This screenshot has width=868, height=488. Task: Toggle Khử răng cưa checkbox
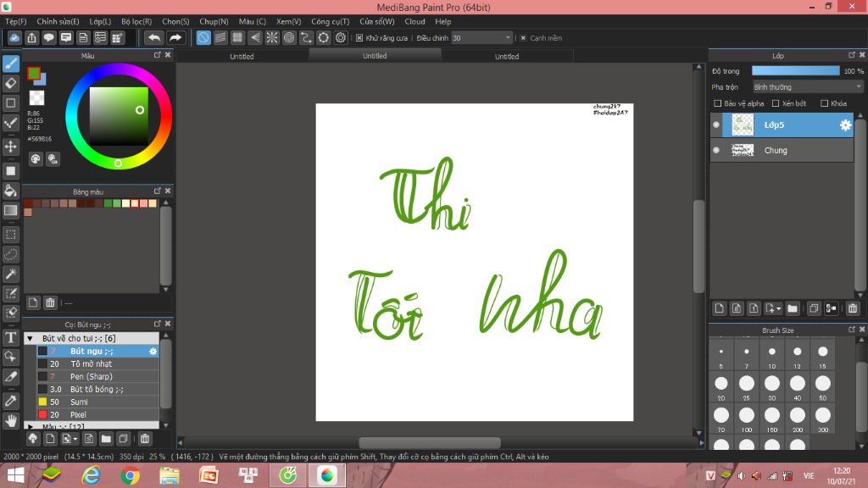(x=359, y=37)
